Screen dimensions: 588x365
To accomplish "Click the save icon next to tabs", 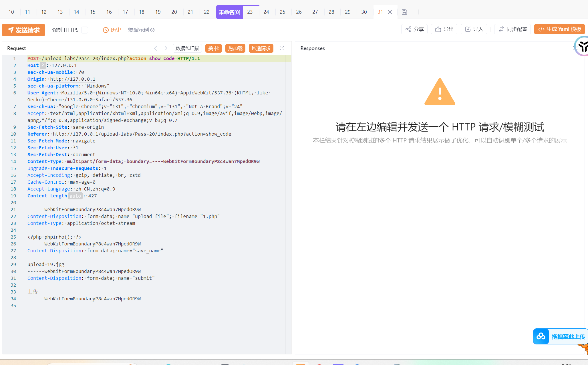I will [404, 12].
